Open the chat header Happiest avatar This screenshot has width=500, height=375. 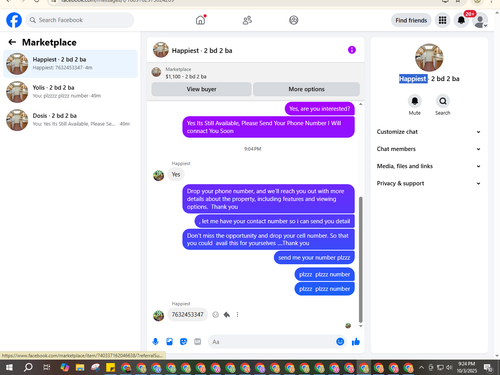pos(161,50)
